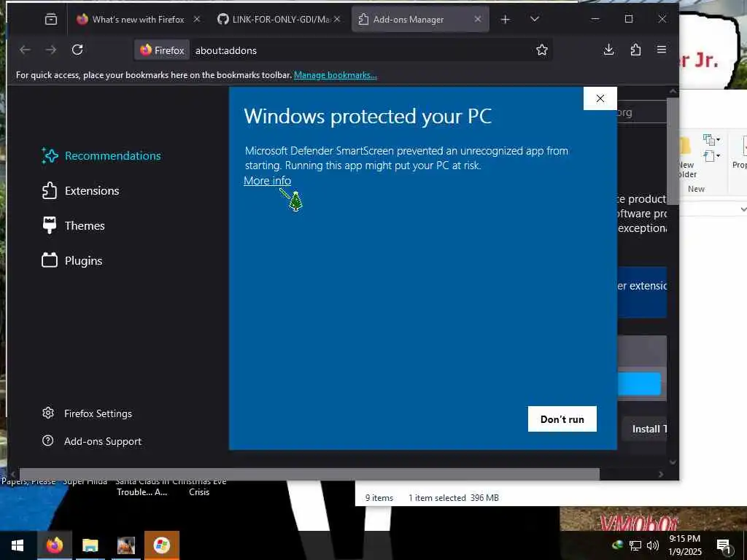Open the Downloads panel
Image resolution: width=747 pixels, height=560 pixels.
click(x=608, y=50)
